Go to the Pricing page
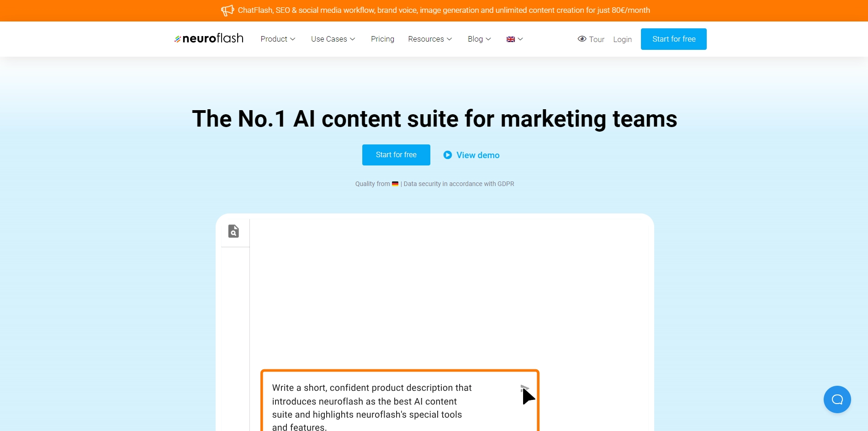The image size is (868, 431). tap(382, 39)
